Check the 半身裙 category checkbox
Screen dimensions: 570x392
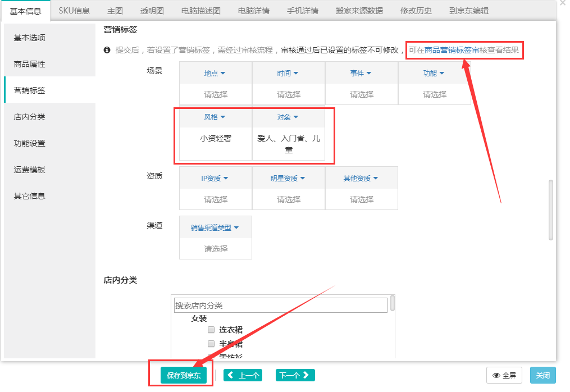[211, 343]
